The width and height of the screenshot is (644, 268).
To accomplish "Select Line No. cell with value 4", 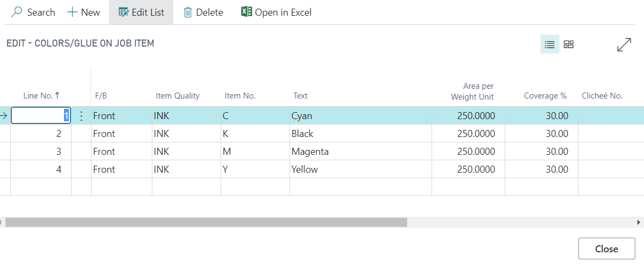I will coord(41,169).
